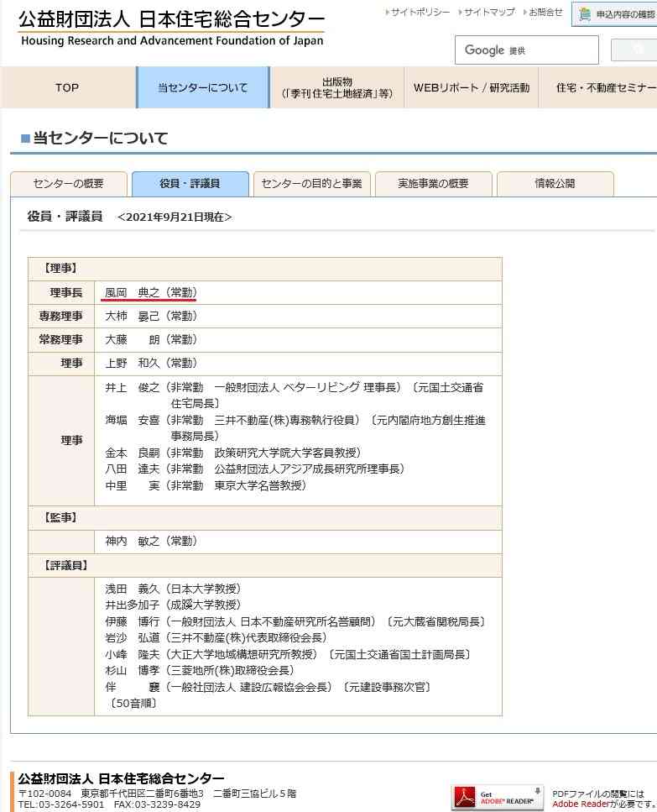Screen dimensions: 657x812
Task: Click the entry 大藤 朗（常勤）
Action: 150,340
